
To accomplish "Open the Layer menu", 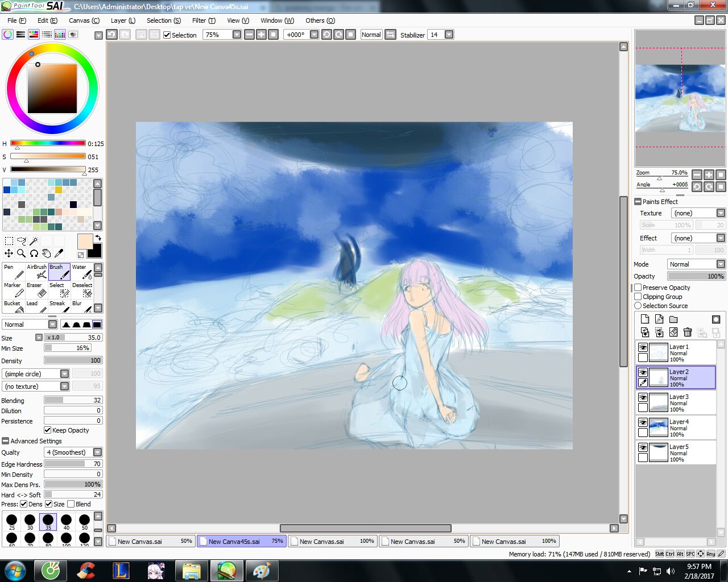I will [x=123, y=20].
